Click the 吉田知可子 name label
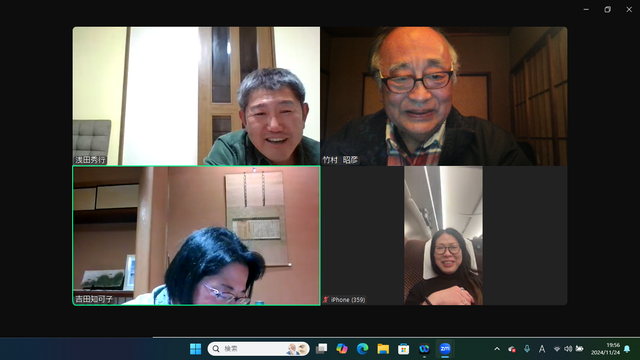The width and height of the screenshot is (640, 360). 94,299
